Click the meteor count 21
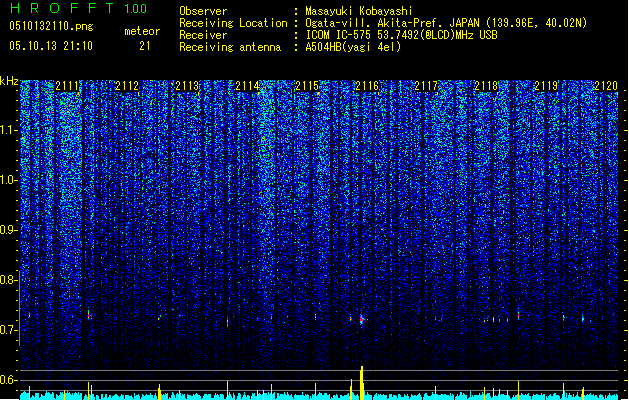The image size is (629, 400). [x=145, y=46]
